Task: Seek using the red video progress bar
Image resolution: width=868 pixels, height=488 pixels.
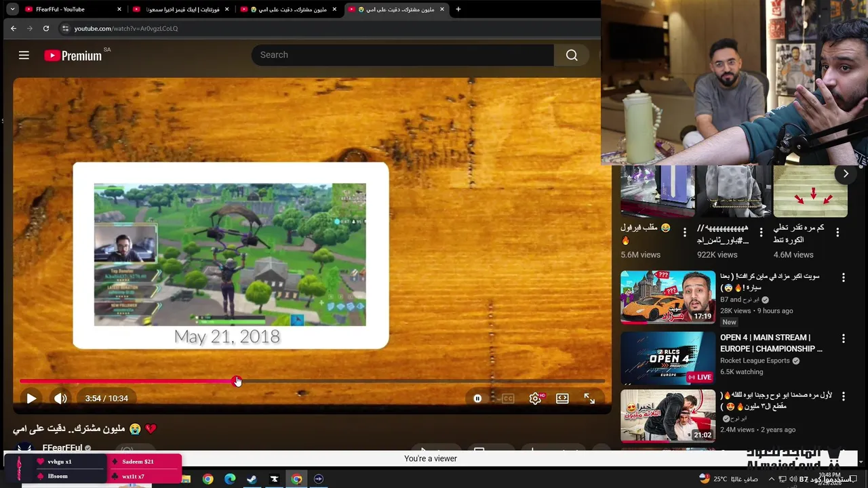Action: 127,382
